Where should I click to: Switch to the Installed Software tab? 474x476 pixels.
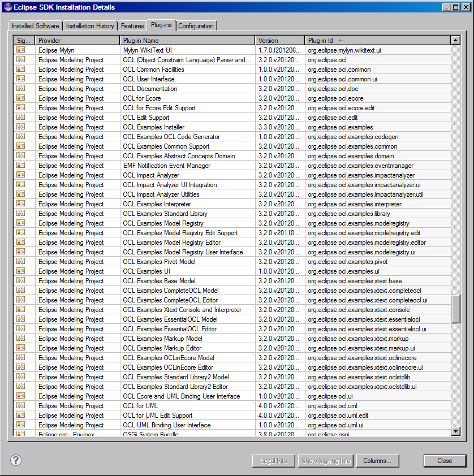click(35, 26)
